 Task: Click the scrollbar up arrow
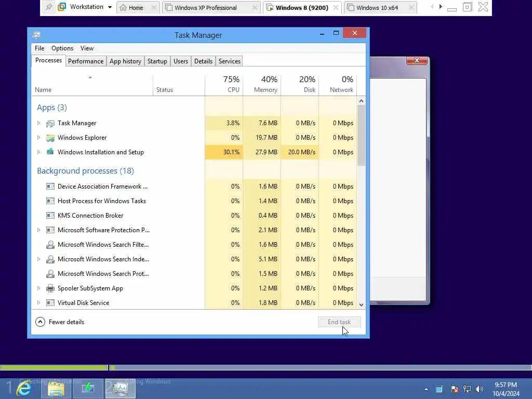(x=361, y=101)
